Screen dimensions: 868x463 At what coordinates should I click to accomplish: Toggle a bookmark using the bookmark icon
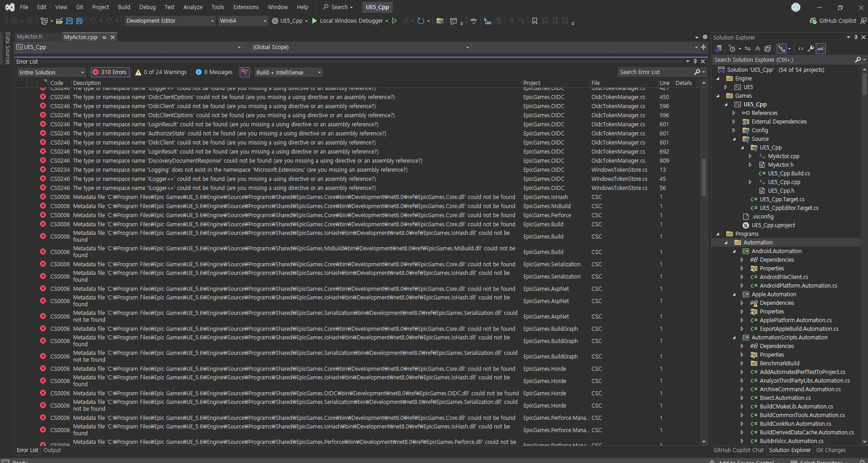click(x=535, y=21)
